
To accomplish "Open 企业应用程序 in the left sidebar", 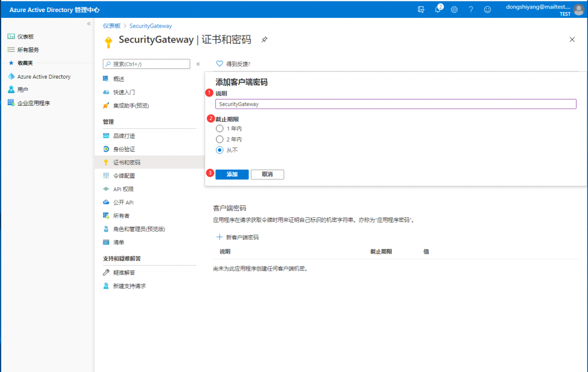I will (33, 103).
